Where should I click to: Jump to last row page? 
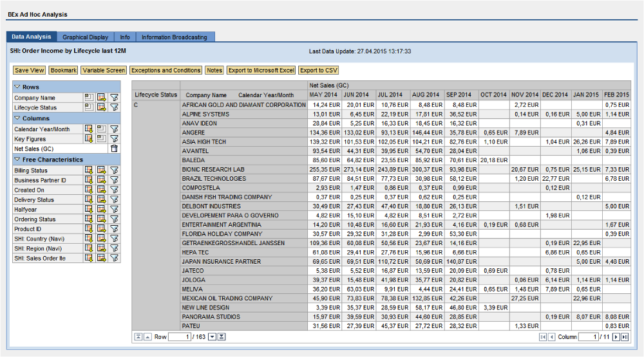click(x=222, y=337)
